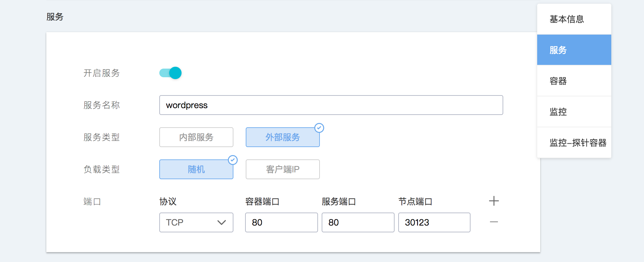Go to 监控 section in side menu

(574, 112)
